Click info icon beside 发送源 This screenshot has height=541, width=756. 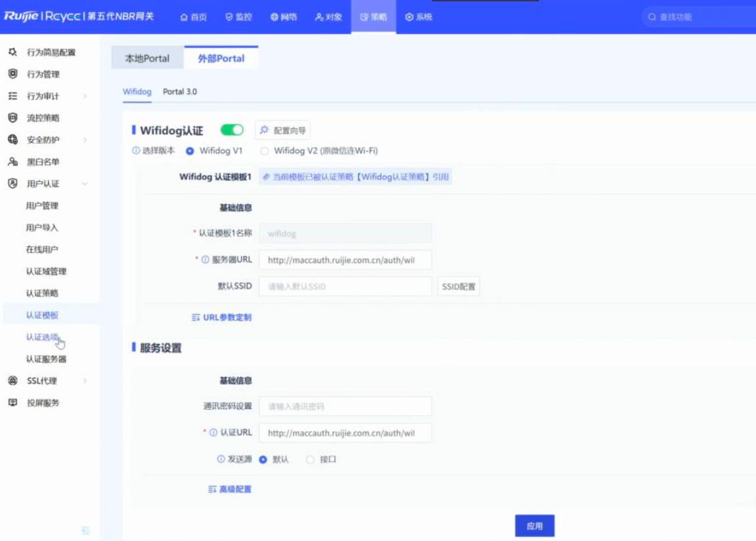click(x=221, y=460)
